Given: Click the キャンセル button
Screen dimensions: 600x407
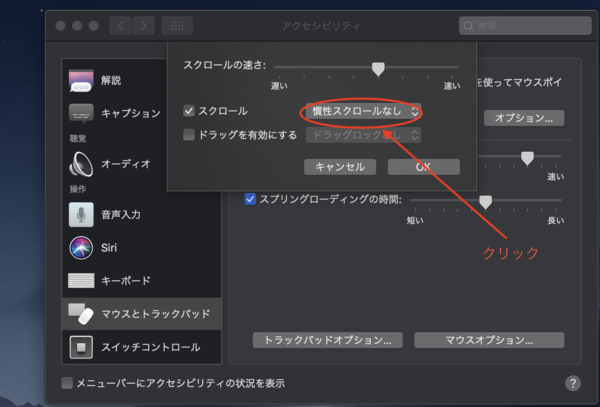Looking at the screenshot, I should 340,167.
